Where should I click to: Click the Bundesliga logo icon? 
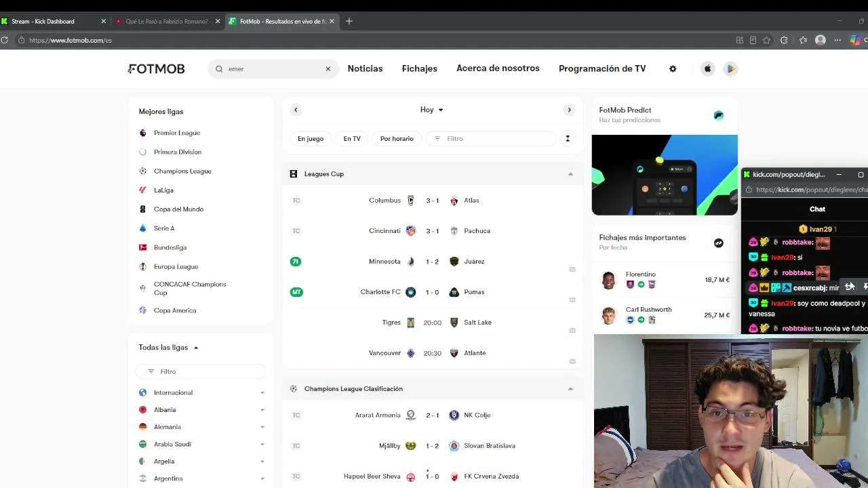142,247
